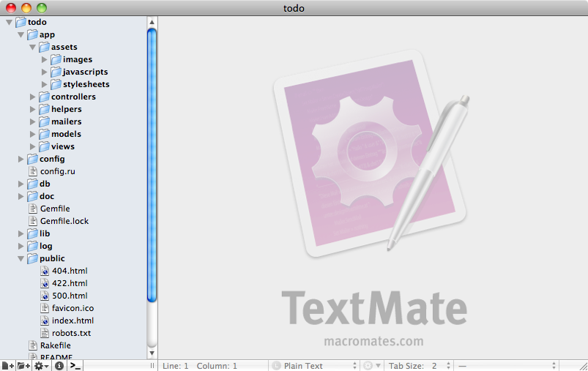Screen dimensions: 588x371
Task: Expand the log folder
Action: coord(21,246)
